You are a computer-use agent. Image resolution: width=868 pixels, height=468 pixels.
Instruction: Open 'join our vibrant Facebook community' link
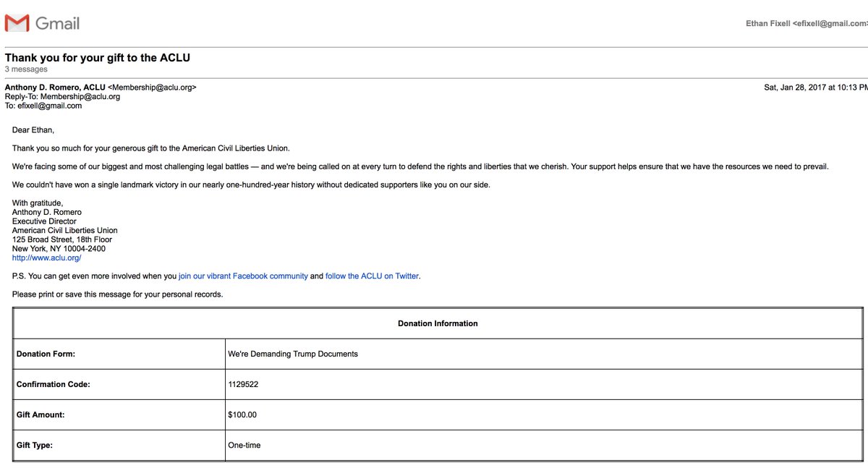[243, 276]
